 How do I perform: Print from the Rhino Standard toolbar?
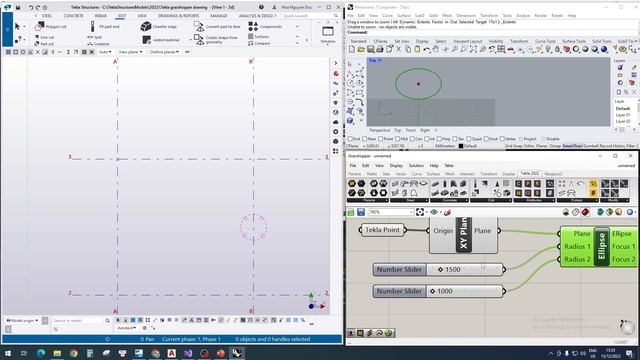(x=380, y=49)
